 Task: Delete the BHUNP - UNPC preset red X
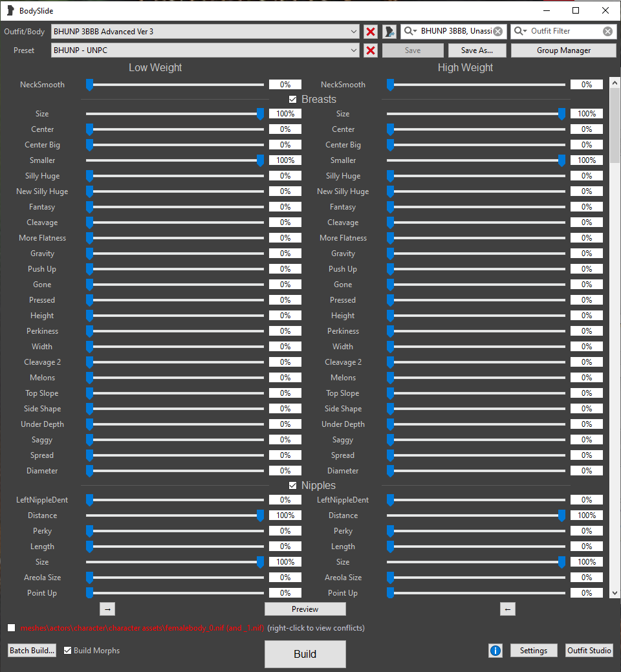pyautogui.click(x=371, y=50)
